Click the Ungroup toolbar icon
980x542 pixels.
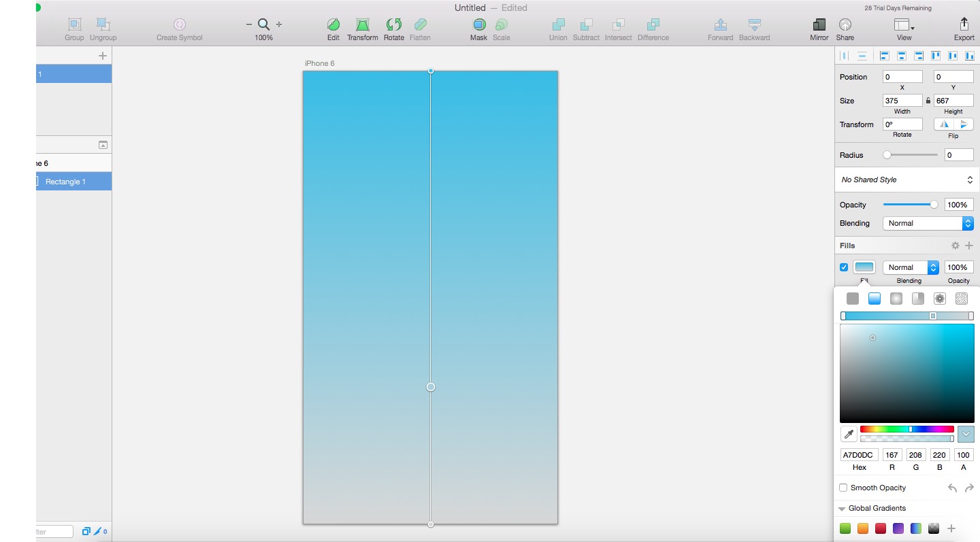103,25
